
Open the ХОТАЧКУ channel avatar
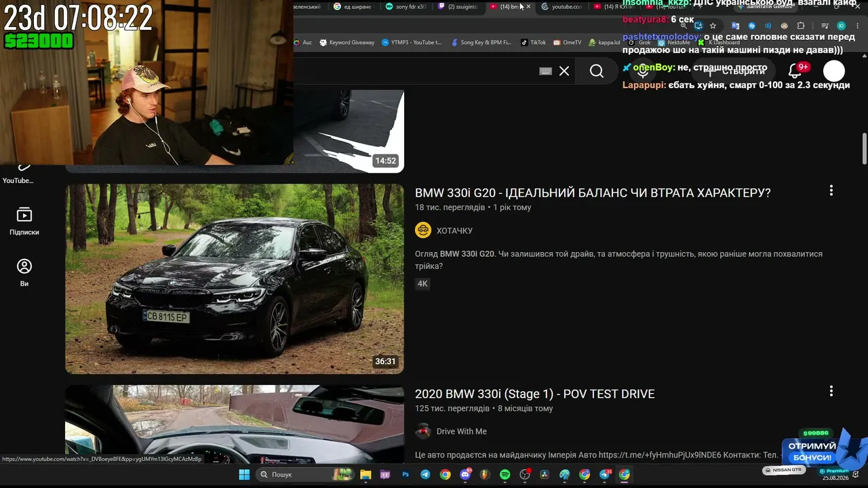(x=423, y=230)
